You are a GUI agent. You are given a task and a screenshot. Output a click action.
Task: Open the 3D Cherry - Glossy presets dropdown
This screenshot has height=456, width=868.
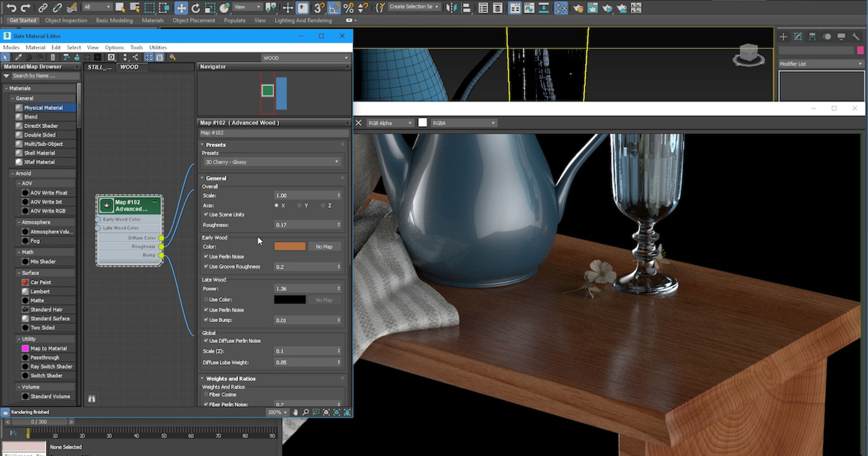point(272,162)
